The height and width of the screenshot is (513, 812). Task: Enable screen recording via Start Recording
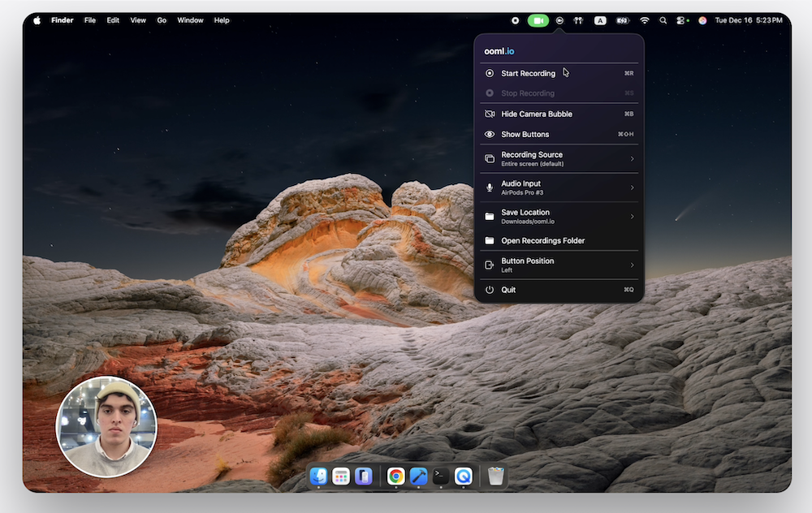528,73
